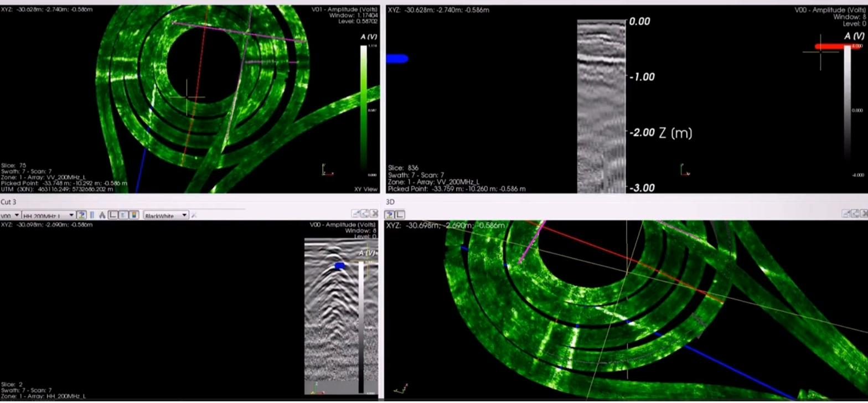Select the peak-shaped icon in Cut 3 toolbar

[102, 215]
